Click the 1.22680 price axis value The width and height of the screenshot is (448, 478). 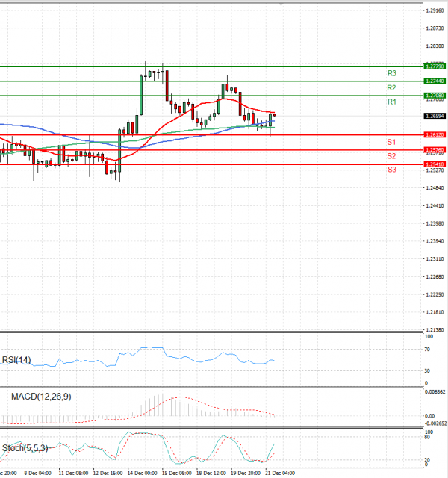point(435,277)
